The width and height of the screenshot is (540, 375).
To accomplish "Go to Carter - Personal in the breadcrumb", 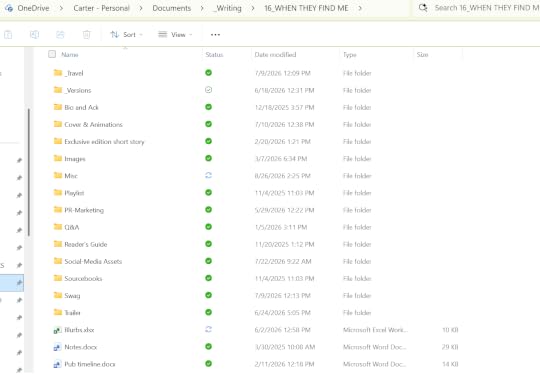I will click(101, 8).
